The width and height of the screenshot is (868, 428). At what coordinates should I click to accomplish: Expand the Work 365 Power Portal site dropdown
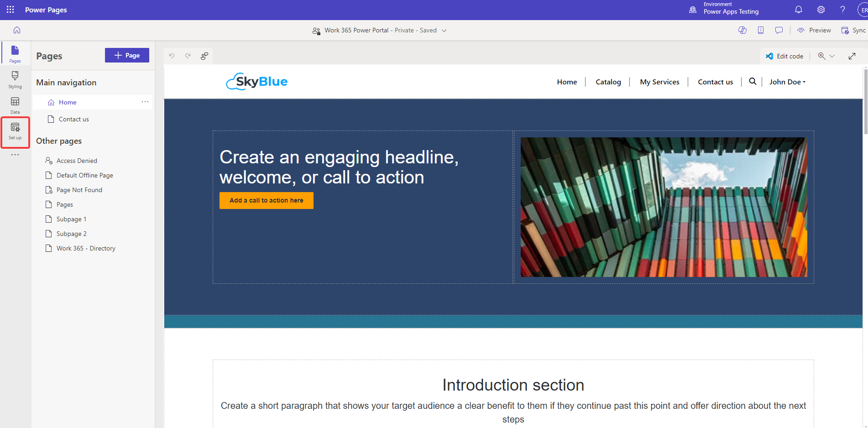[x=444, y=31]
